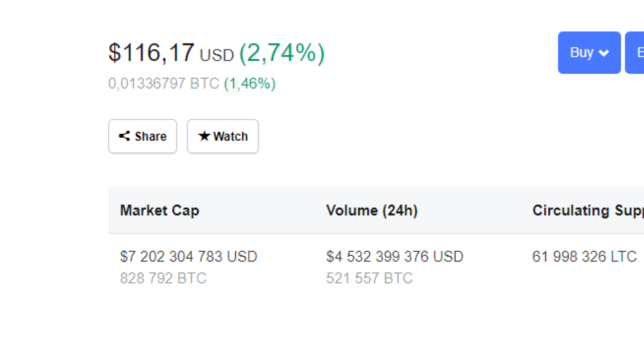Image resolution: width=644 pixels, height=362 pixels.
Task: Open the Buy dropdown menu
Action: [589, 53]
